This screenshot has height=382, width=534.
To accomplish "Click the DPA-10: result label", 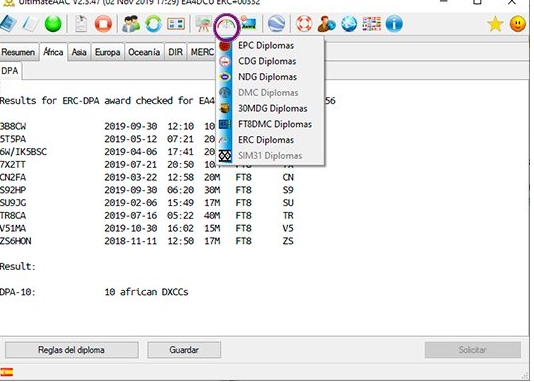I will (x=18, y=292).
